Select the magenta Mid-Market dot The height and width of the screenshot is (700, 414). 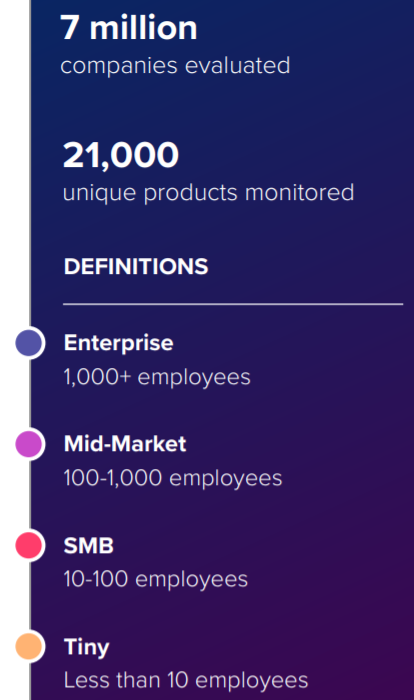coord(29,444)
